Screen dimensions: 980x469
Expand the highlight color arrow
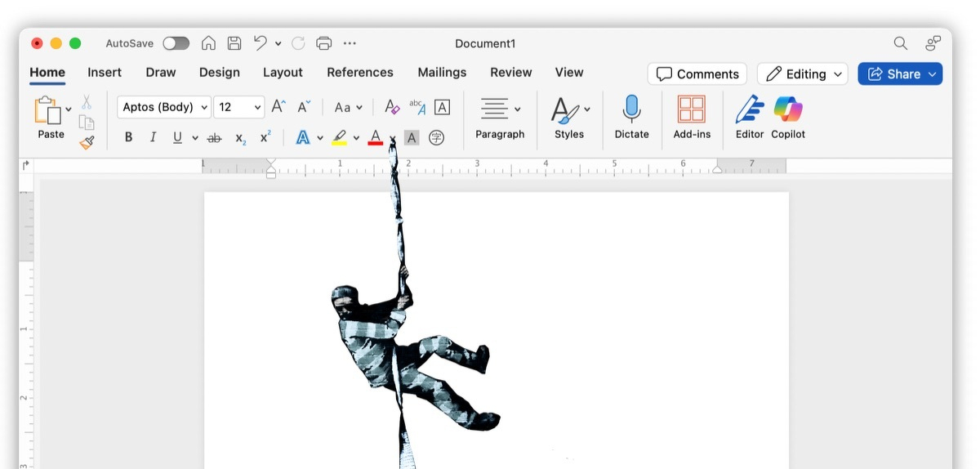356,138
